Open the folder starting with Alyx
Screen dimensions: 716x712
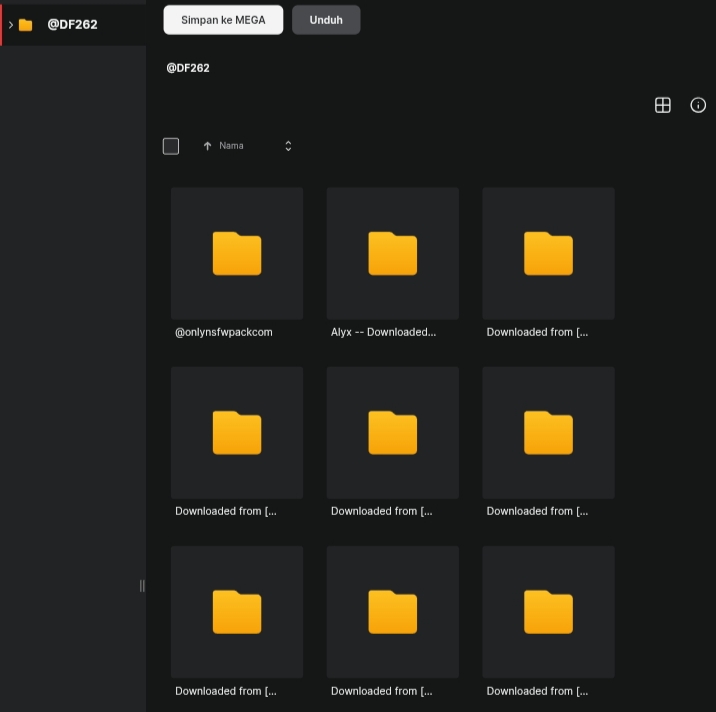pyautogui.click(x=392, y=253)
